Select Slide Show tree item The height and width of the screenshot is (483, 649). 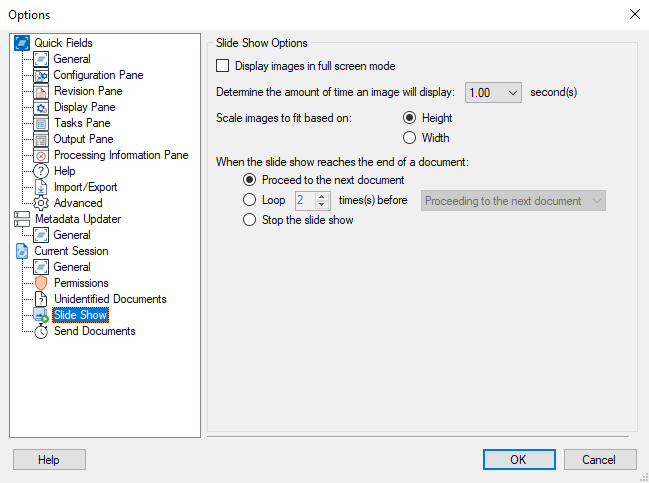pos(80,315)
